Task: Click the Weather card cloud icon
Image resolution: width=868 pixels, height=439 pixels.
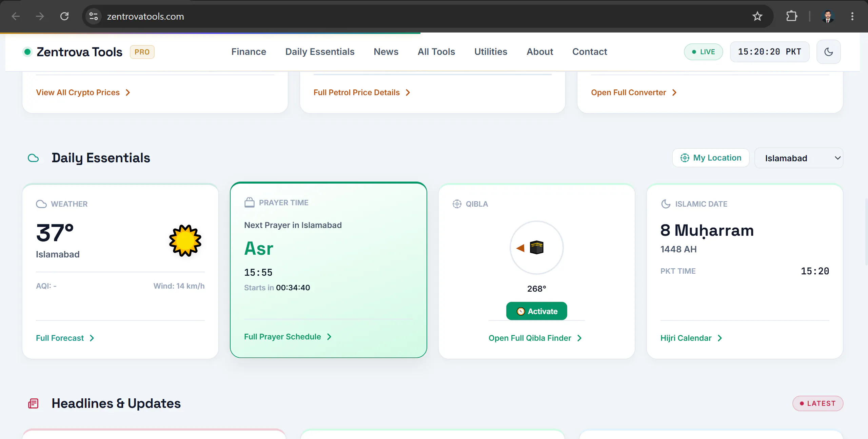Action: tap(41, 204)
